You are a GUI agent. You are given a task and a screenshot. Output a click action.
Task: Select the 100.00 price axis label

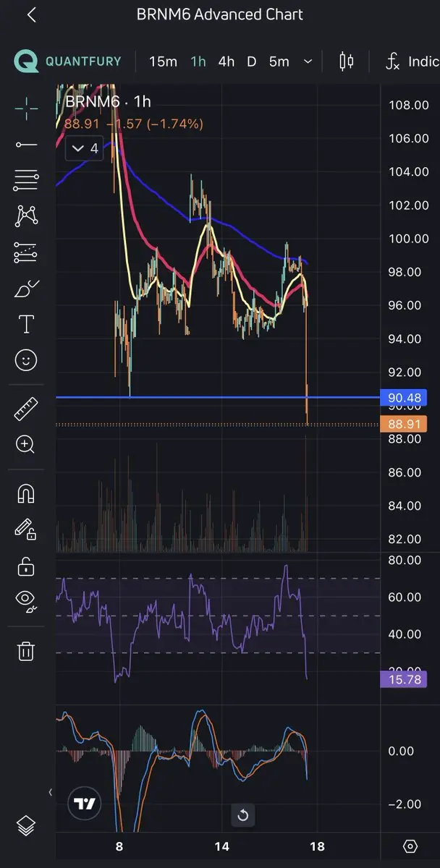click(x=408, y=239)
